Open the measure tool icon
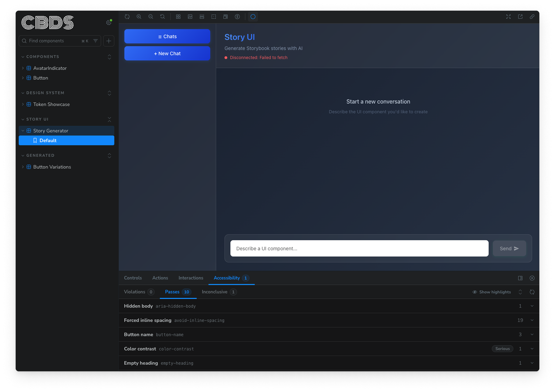The image size is (555, 392). click(202, 17)
